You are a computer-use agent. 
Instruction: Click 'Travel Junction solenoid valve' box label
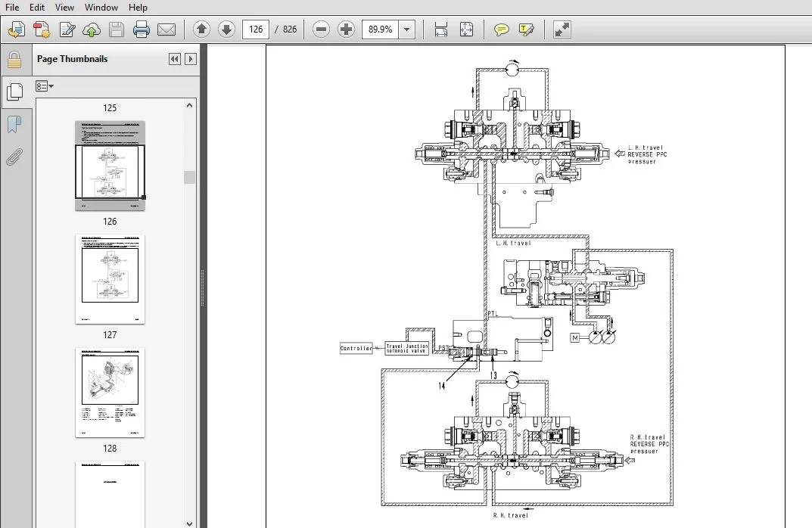407,349
